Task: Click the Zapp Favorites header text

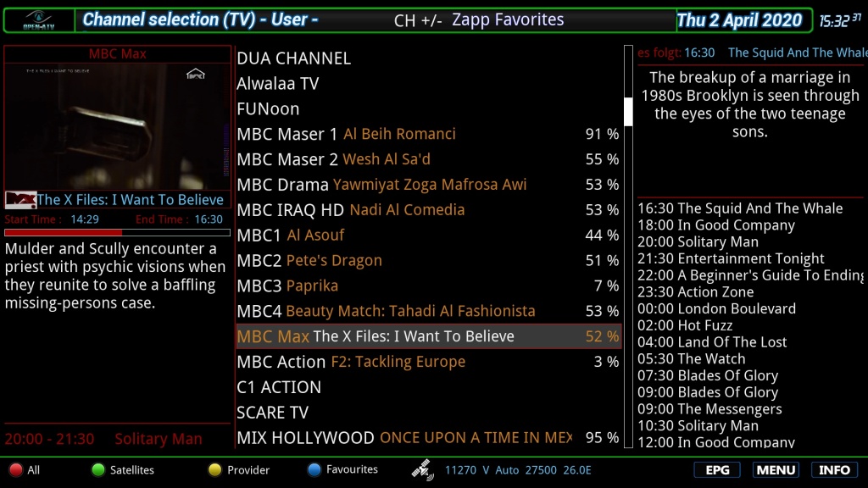Action: [x=508, y=20]
